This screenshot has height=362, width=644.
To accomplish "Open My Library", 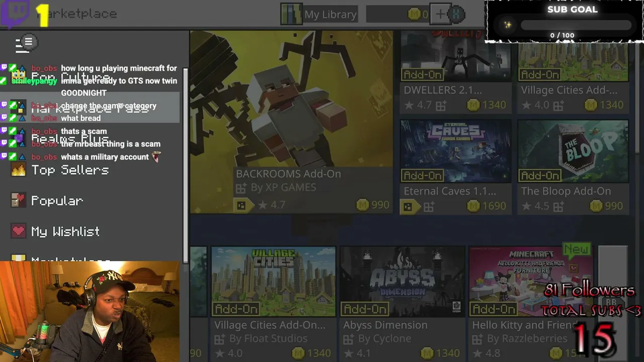I will (319, 14).
